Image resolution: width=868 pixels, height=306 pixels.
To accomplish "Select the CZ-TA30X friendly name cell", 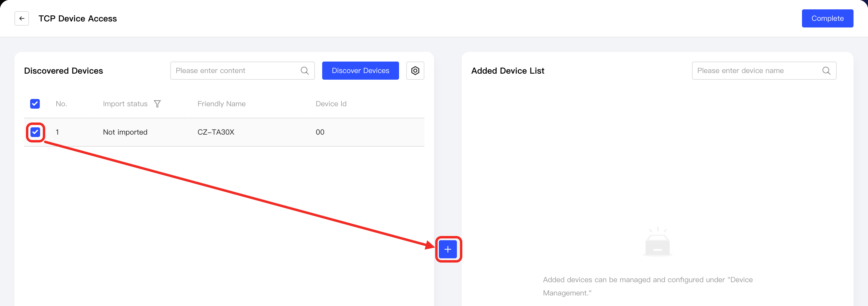I will point(216,132).
